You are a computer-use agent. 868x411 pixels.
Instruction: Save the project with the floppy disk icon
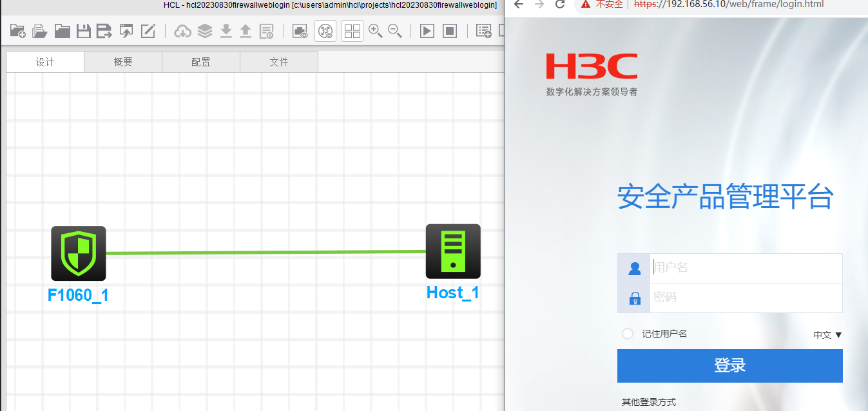(x=84, y=30)
